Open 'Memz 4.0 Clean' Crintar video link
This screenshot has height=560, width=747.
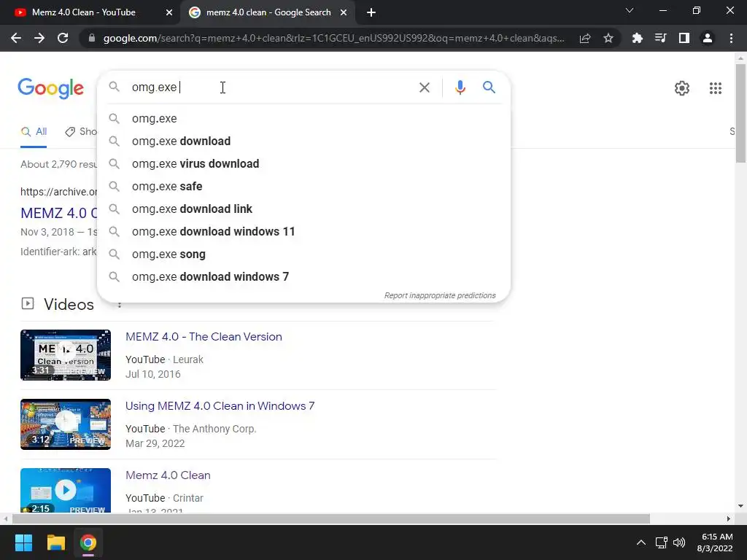168,475
